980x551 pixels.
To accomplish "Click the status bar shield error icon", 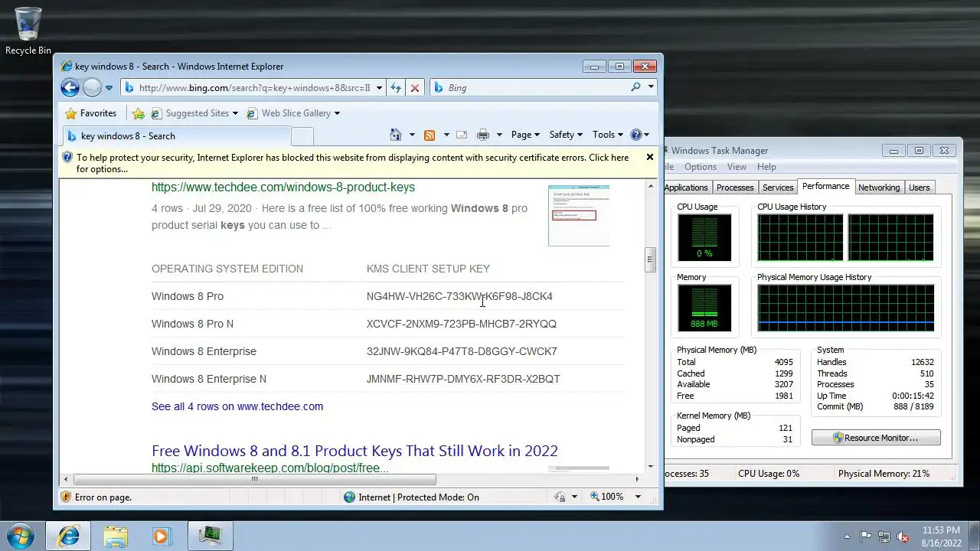I will pyautogui.click(x=66, y=497).
